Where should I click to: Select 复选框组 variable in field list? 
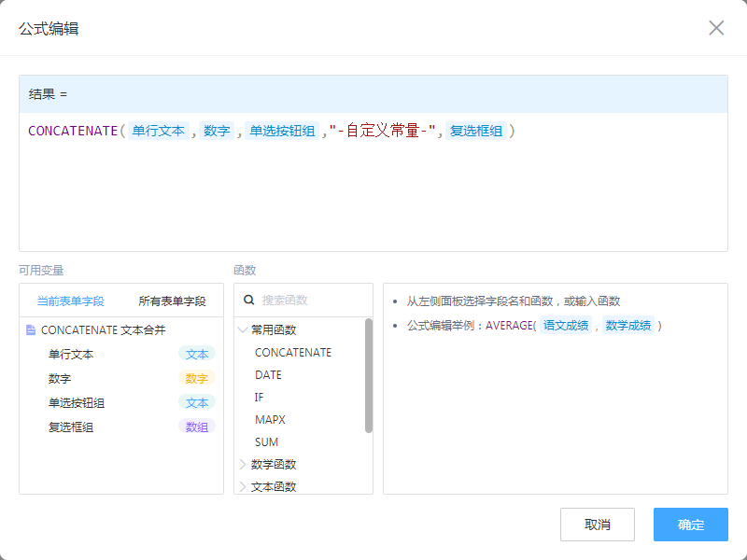[x=71, y=427]
